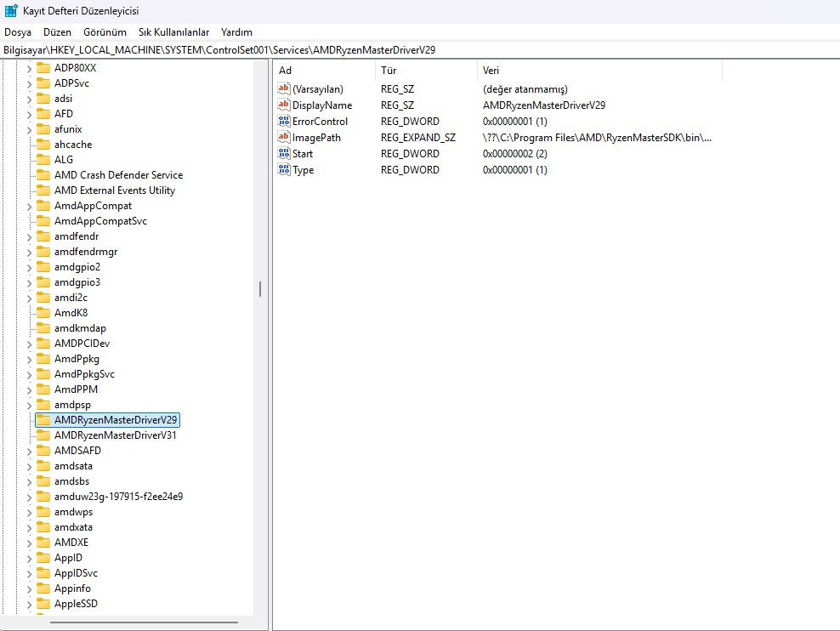The image size is (840, 631).
Task: Sort values by the Ad column header
Action: (325, 71)
